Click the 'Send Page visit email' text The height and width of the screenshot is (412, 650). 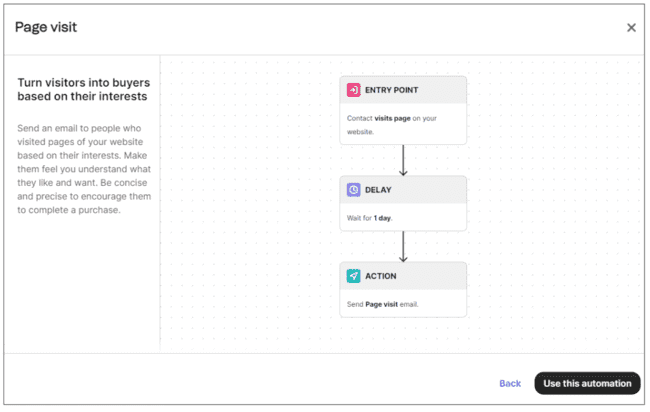tap(391, 302)
